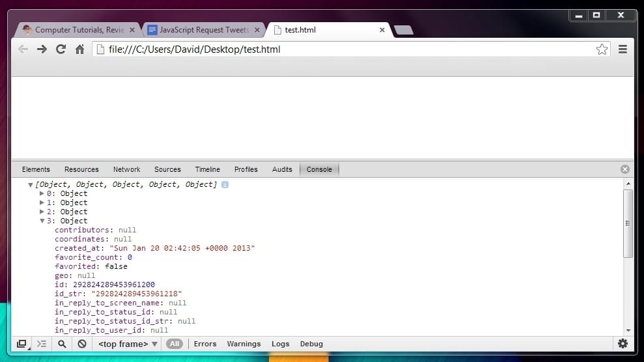Image resolution: width=644 pixels, height=362 pixels.
Task: Click the favorited: false property
Action: [91, 266]
